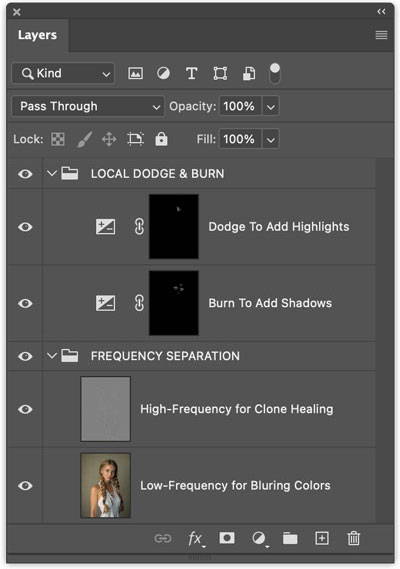Filter for type layers icon
Image resolution: width=400 pixels, height=569 pixels.
(x=192, y=73)
